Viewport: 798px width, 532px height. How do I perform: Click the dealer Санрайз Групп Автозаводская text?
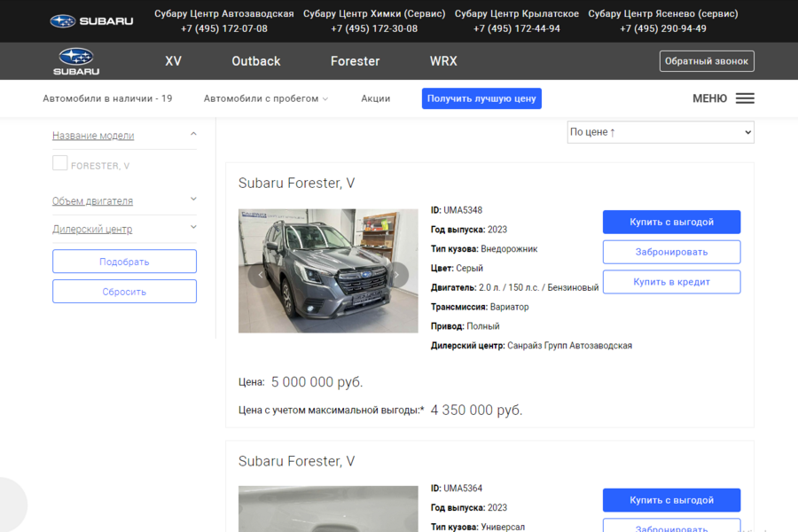pyautogui.click(x=569, y=345)
